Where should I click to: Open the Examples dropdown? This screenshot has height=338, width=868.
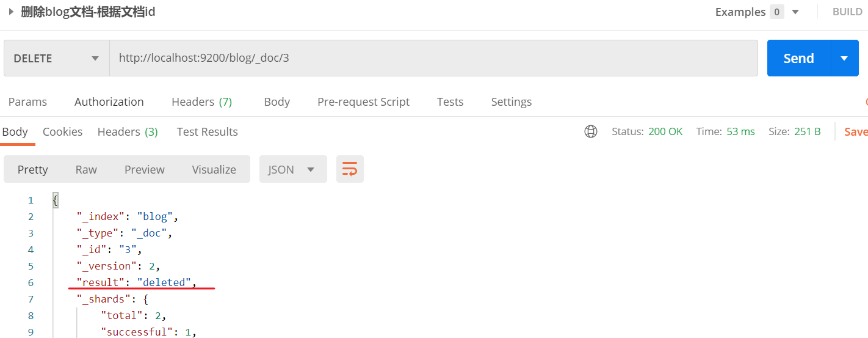[758, 12]
